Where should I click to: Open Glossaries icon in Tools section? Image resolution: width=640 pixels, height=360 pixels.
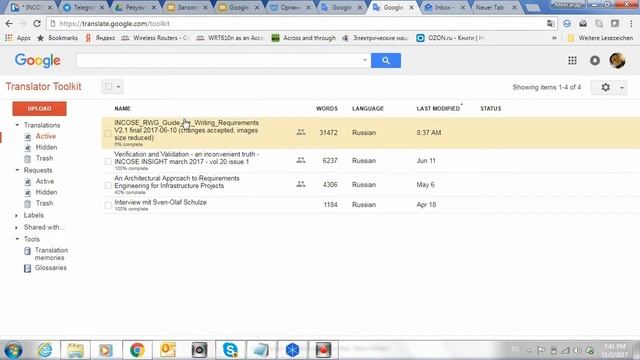pos(27,268)
